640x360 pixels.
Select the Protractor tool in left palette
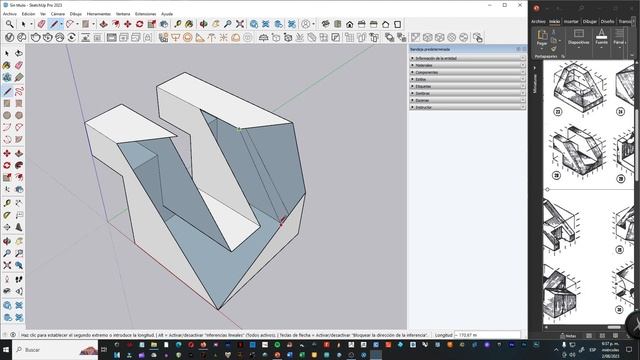7,215
